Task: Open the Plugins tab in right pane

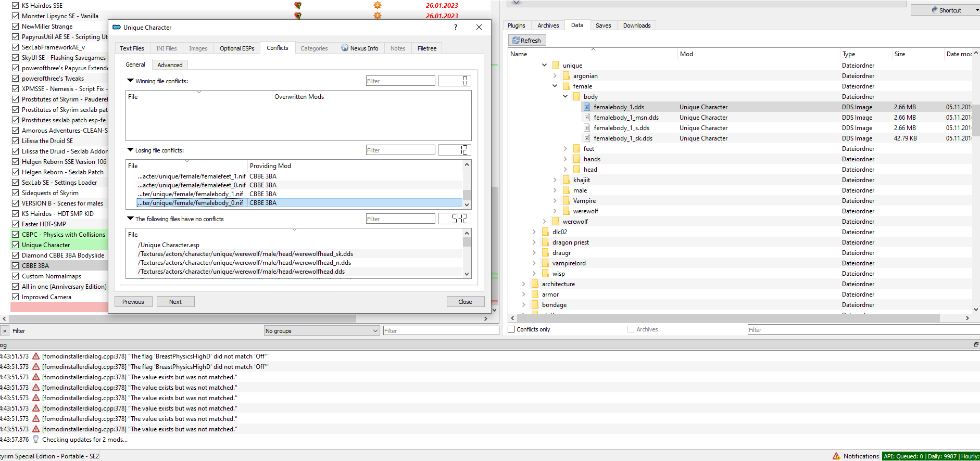Action: coord(517,25)
